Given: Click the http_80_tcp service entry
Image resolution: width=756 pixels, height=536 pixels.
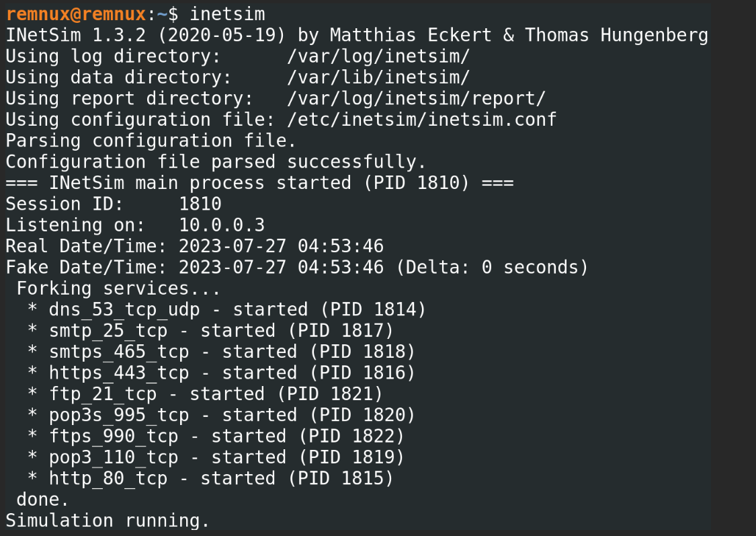Looking at the screenshot, I should tap(108, 479).
